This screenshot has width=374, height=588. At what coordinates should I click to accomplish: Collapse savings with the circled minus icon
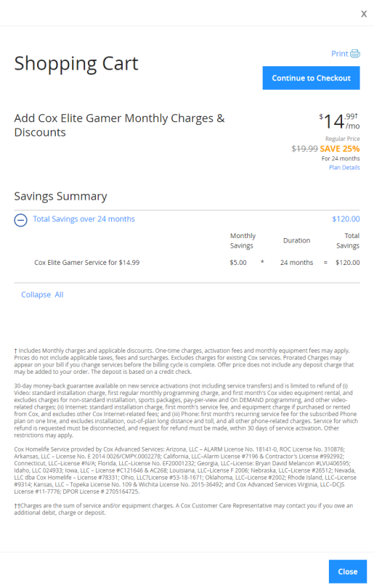(x=20, y=220)
